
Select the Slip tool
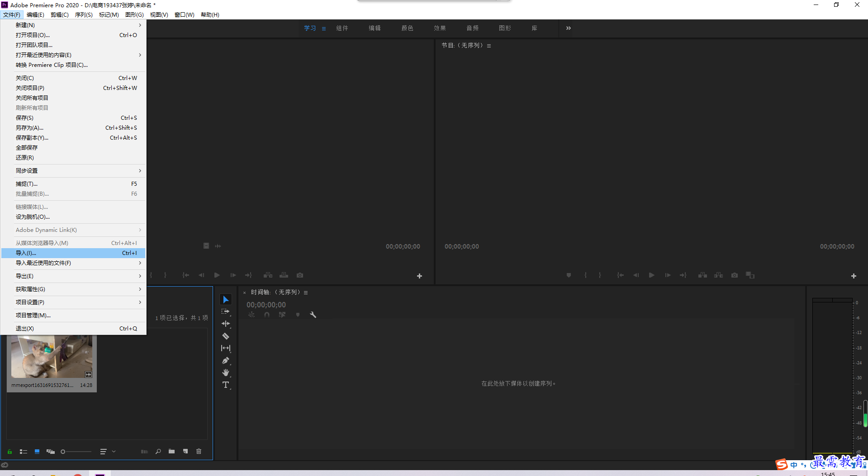226,348
